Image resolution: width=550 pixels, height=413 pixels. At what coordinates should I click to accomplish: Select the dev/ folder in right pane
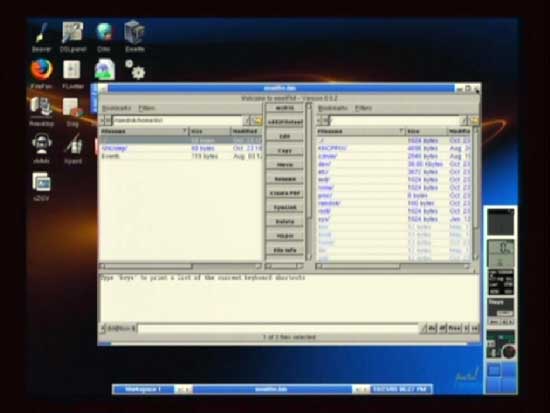click(x=394, y=164)
